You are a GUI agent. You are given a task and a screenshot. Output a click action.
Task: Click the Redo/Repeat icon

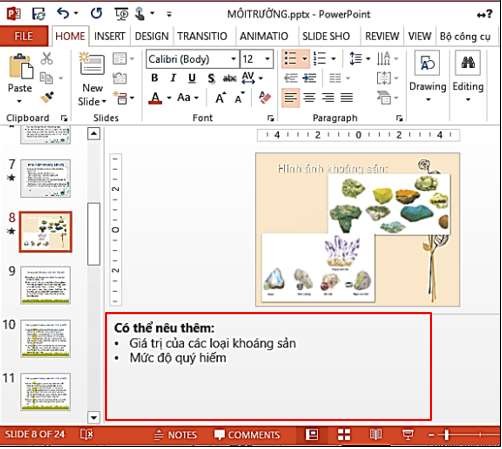(x=96, y=13)
